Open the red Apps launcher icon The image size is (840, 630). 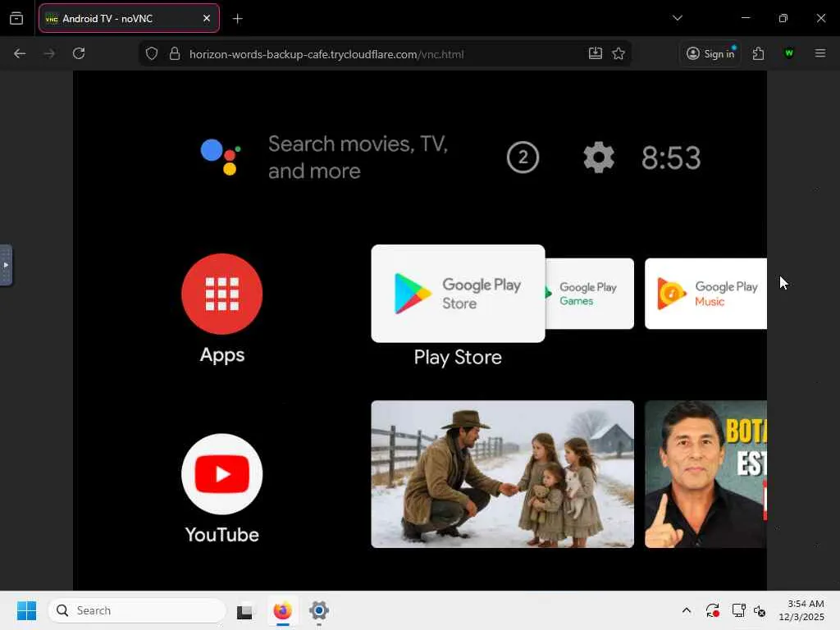[x=221, y=294]
